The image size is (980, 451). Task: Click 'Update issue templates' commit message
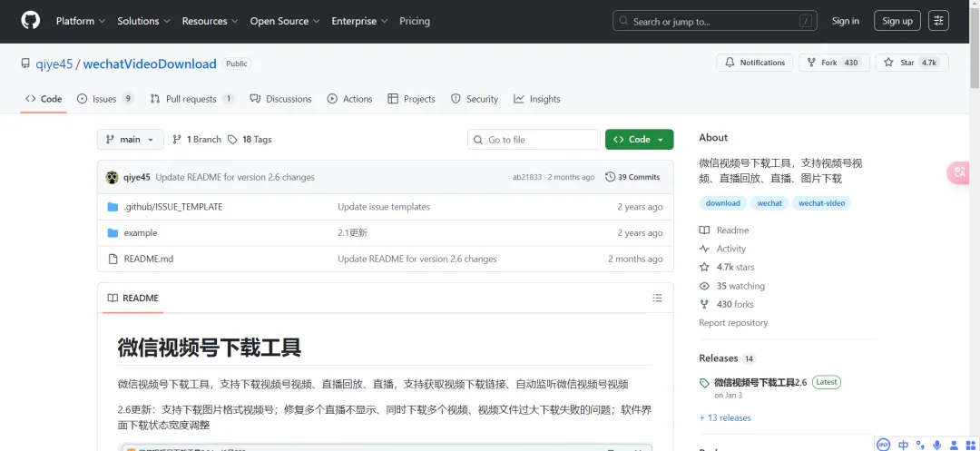[x=384, y=207]
